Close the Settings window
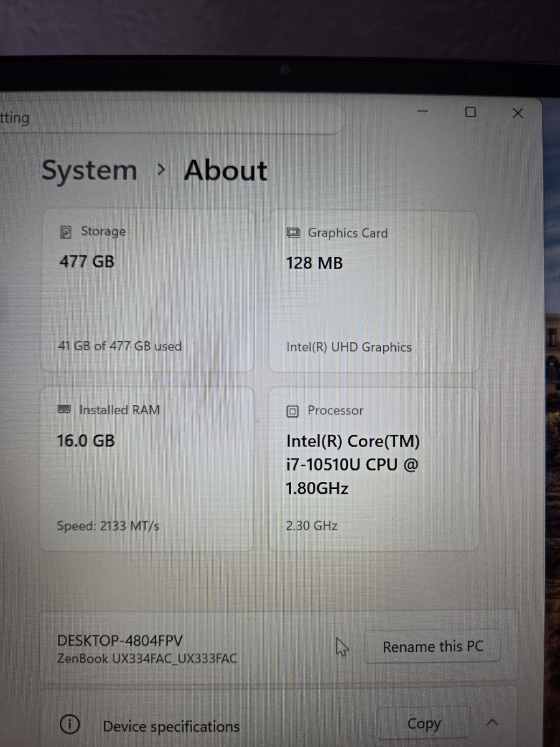This screenshot has width=560, height=747. (x=518, y=113)
